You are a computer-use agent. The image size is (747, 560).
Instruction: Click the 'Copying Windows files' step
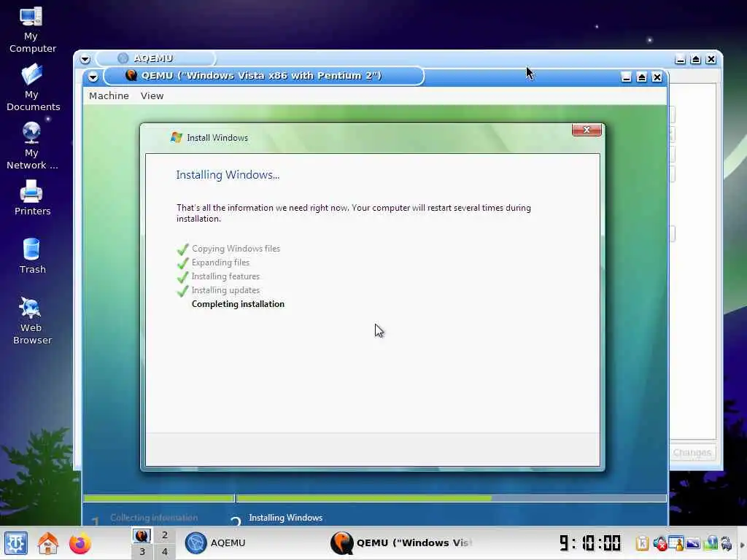click(236, 249)
